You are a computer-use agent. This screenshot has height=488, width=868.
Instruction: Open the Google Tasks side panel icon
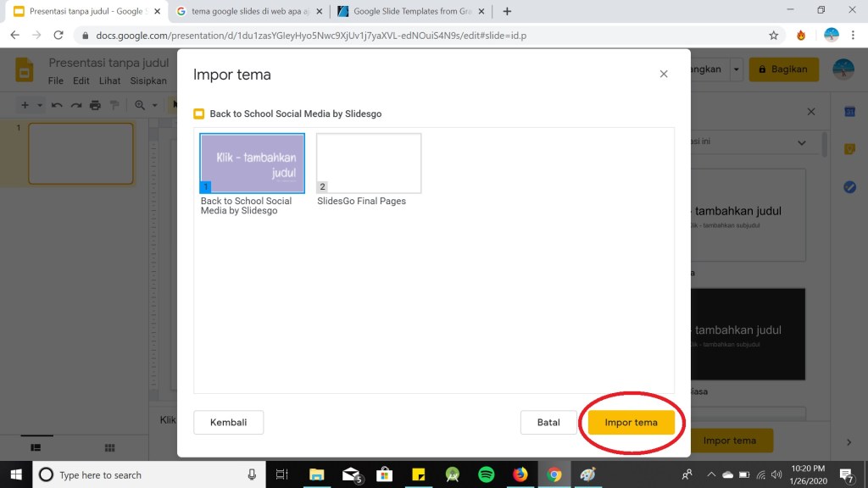(849, 187)
